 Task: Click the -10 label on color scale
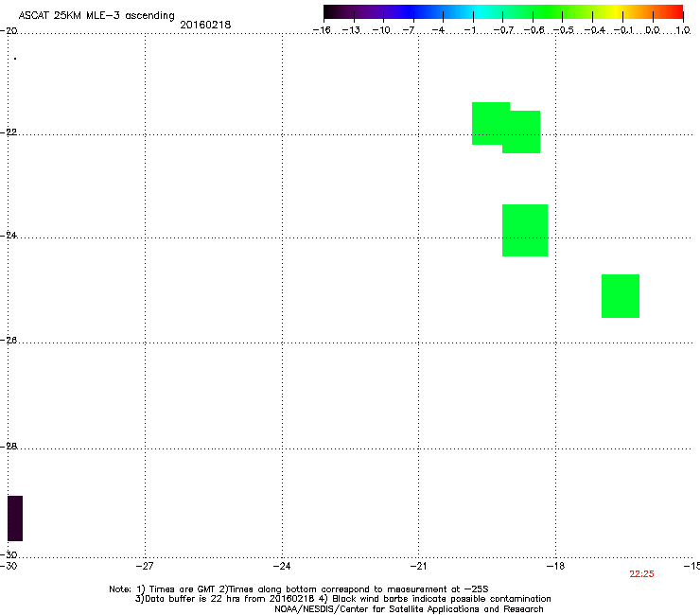point(381,30)
